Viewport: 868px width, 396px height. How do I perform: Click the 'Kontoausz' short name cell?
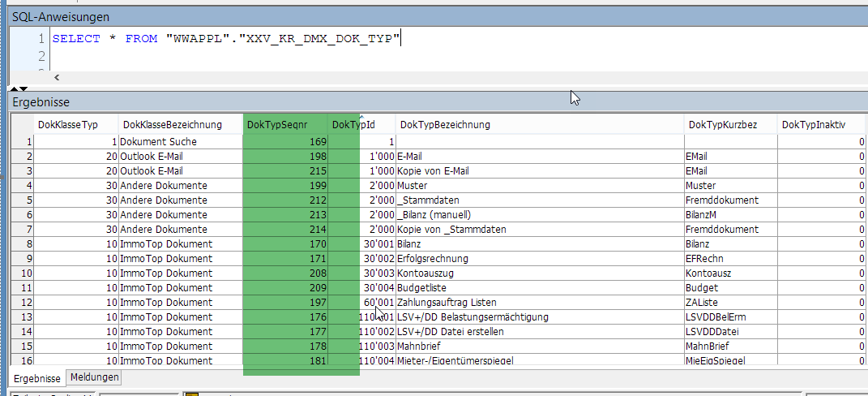731,273
